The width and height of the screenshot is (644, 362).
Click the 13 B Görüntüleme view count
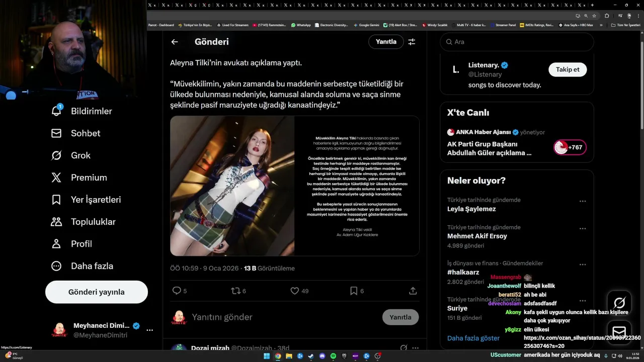[269, 268]
